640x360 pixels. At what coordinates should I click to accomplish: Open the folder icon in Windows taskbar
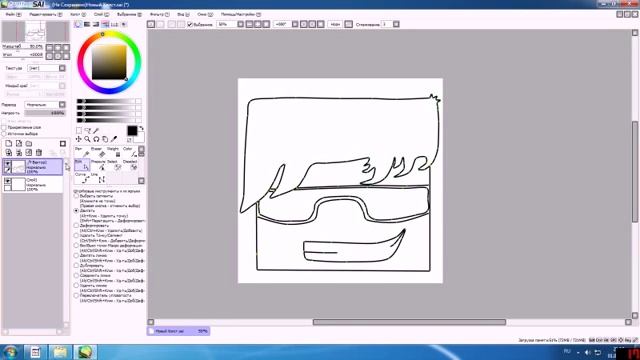tap(60, 352)
